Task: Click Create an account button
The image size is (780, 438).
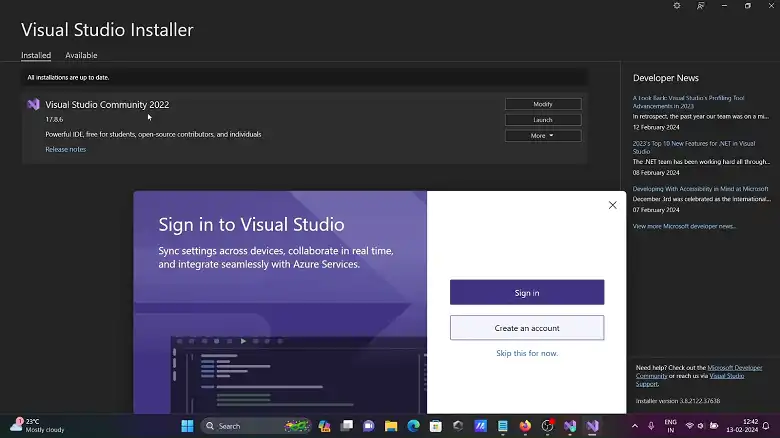Action: coord(527,328)
